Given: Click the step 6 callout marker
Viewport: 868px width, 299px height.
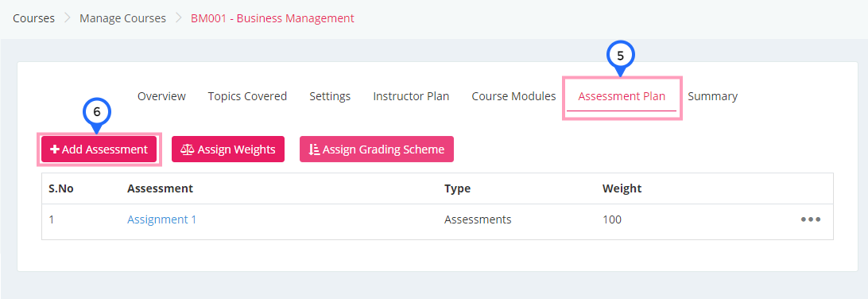Looking at the screenshot, I should pyautogui.click(x=97, y=114).
